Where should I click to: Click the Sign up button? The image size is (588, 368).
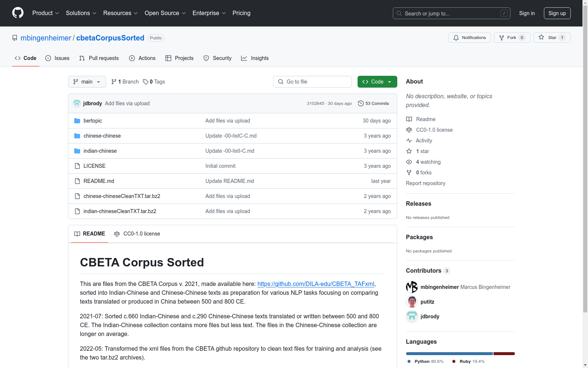[x=557, y=13]
